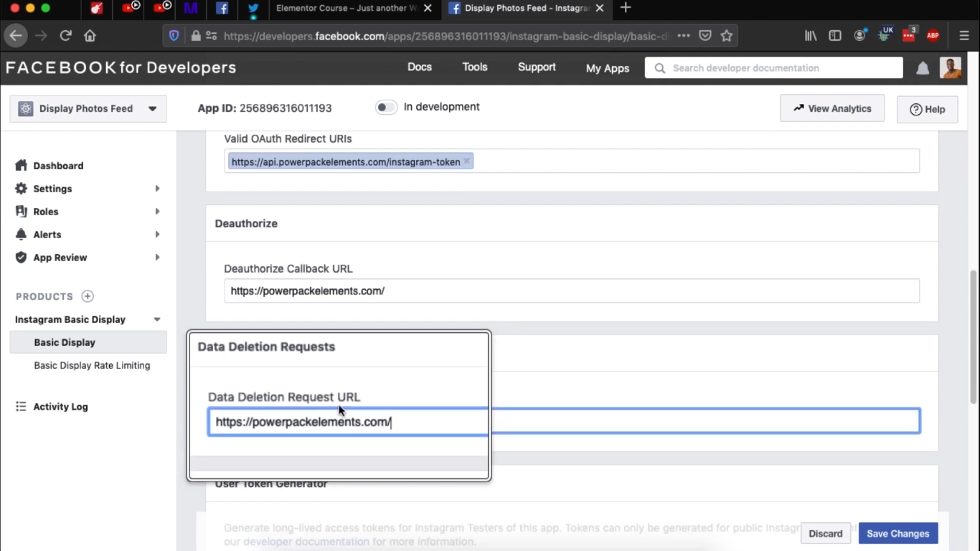The height and width of the screenshot is (551, 980).
Task: Collapse the Instagram Basic Display section
Action: 157,320
